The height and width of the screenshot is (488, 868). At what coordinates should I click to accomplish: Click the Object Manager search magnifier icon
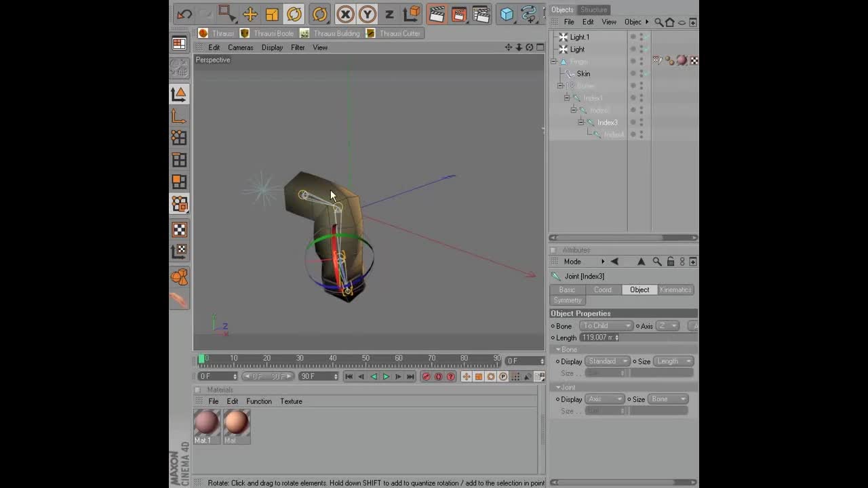tap(659, 22)
